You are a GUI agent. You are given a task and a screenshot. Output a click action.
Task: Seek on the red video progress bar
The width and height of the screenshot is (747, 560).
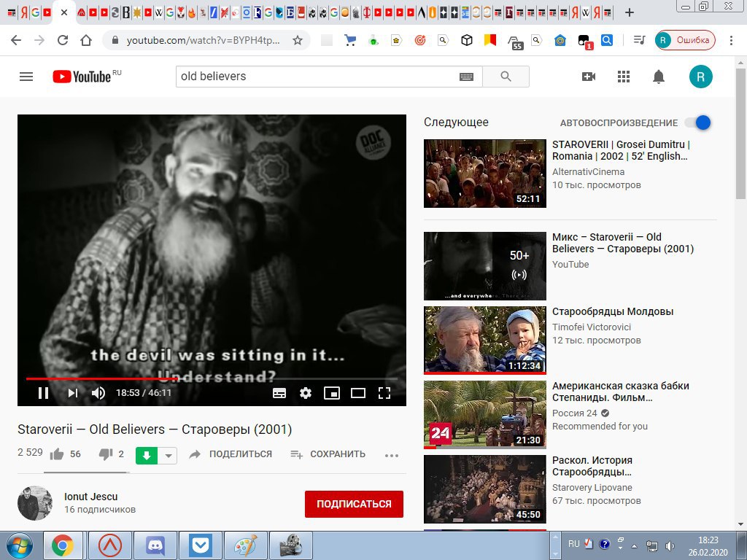(x=212, y=378)
